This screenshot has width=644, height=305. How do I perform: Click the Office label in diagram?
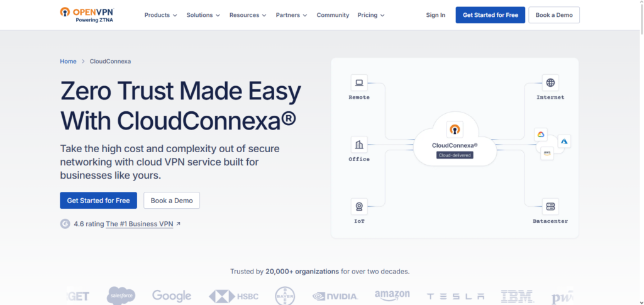[x=359, y=159]
